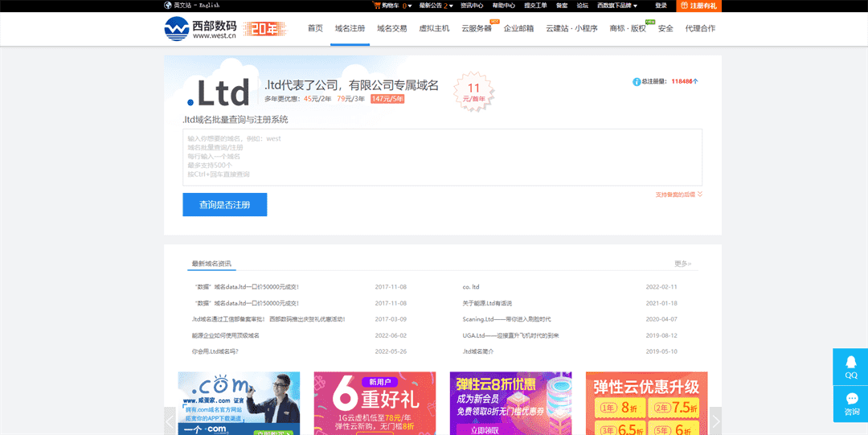Open the 代理合作 menu item
Screen dimensions: 868x435
700,28
